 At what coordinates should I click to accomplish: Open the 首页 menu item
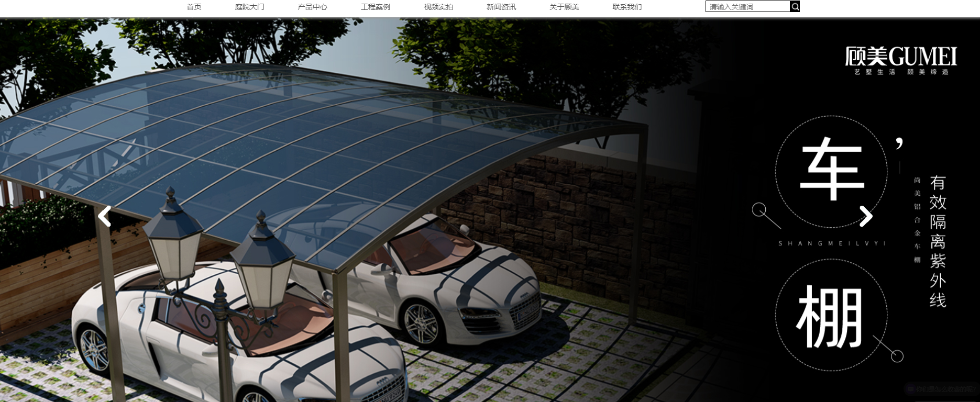coord(194,7)
